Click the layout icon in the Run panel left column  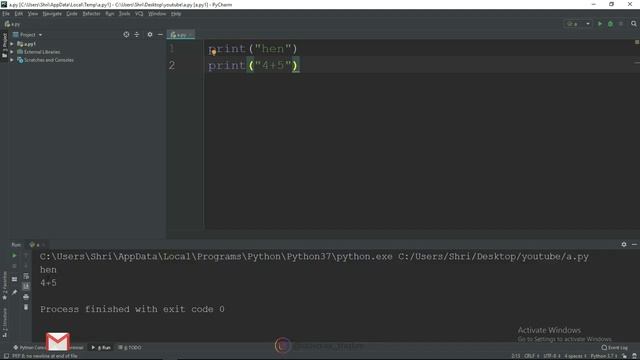tap(14, 279)
